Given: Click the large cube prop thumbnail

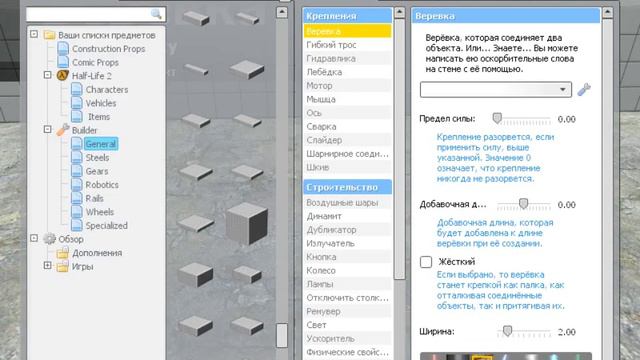Looking at the screenshot, I should click(x=247, y=224).
